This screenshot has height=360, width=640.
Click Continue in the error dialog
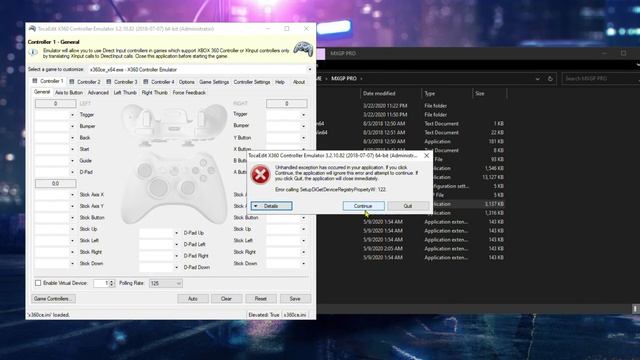[363, 206]
